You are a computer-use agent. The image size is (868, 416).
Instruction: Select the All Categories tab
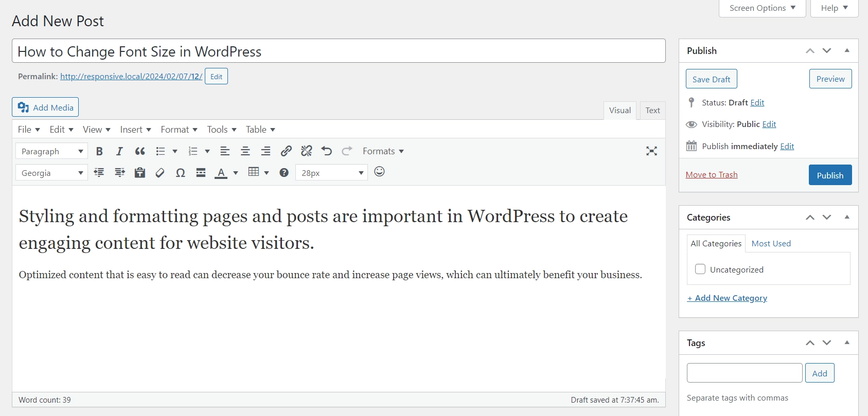716,244
